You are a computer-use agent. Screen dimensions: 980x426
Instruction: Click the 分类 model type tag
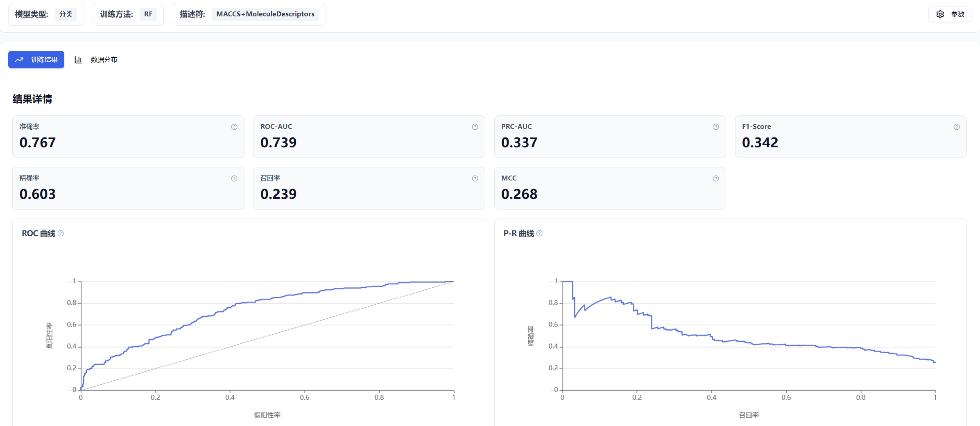(x=66, y=14)
